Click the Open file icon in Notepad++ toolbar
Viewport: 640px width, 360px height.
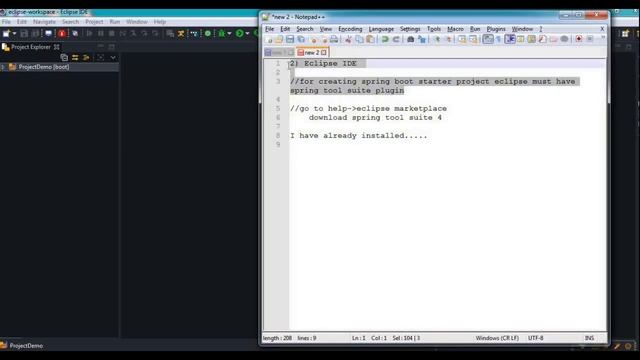279,39
